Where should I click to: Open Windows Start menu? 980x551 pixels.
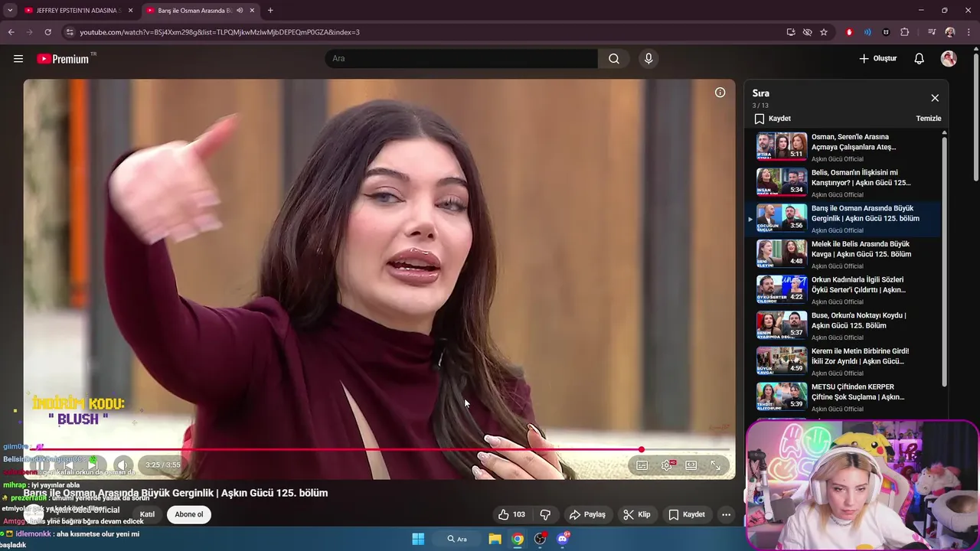(x=418, y=539)
